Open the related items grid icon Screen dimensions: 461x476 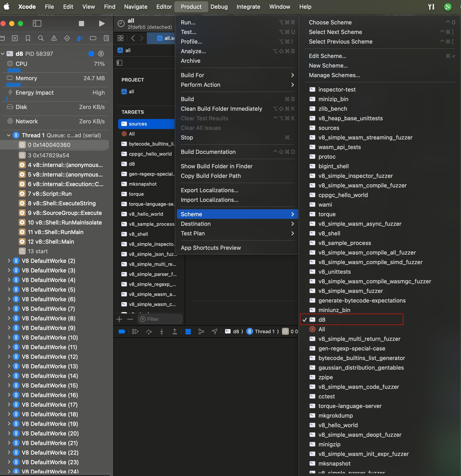coord(120,38)
